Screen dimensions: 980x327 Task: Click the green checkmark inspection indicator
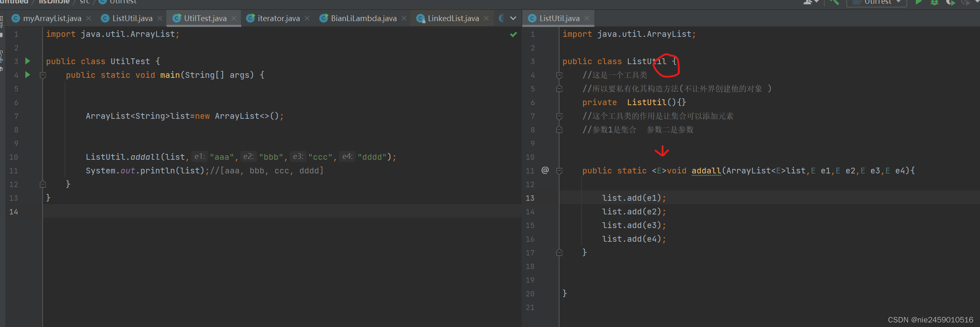pyautogui.click(x=514, y=34)
